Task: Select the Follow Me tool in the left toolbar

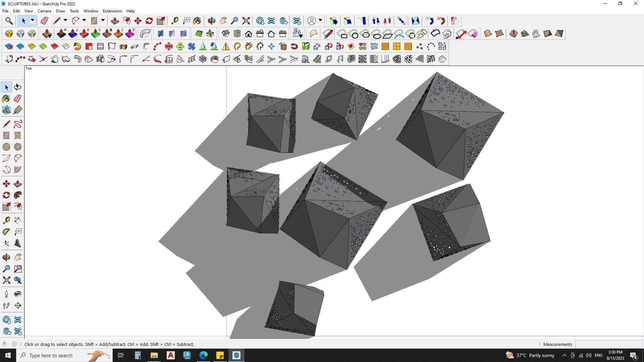Action: point(18,195)
